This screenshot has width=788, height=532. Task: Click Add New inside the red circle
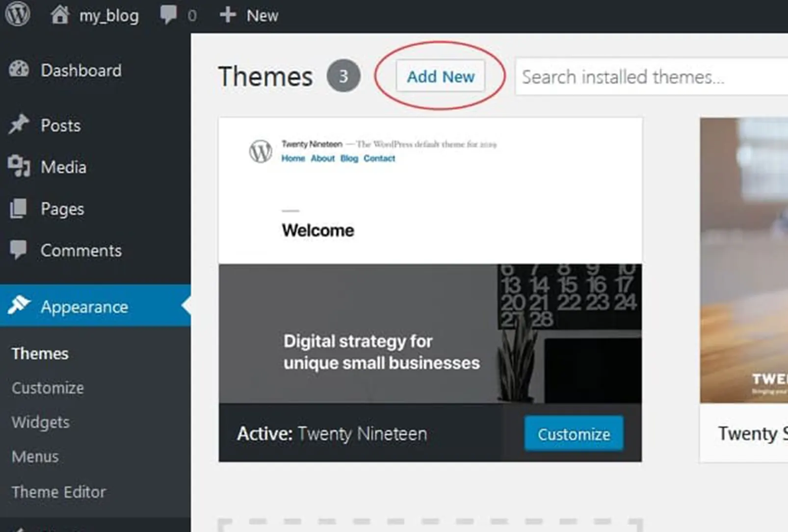[x=441, y=76]
